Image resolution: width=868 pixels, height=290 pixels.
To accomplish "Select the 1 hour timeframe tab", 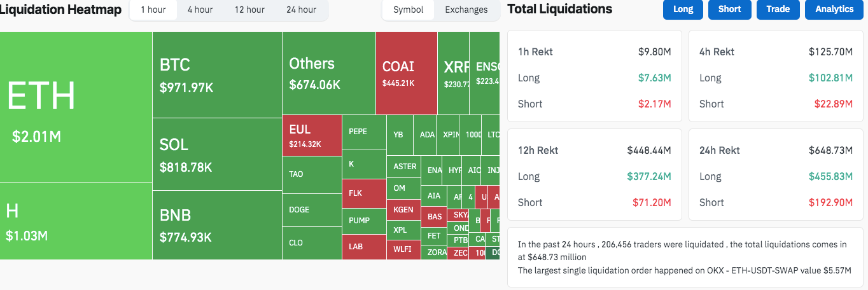I will pyautogui.click(x=153, y=10).
